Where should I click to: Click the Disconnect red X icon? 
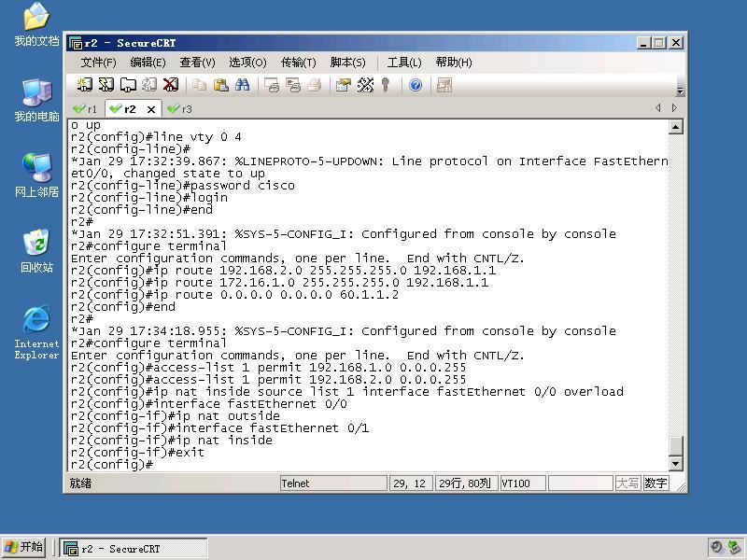(171, 85)
